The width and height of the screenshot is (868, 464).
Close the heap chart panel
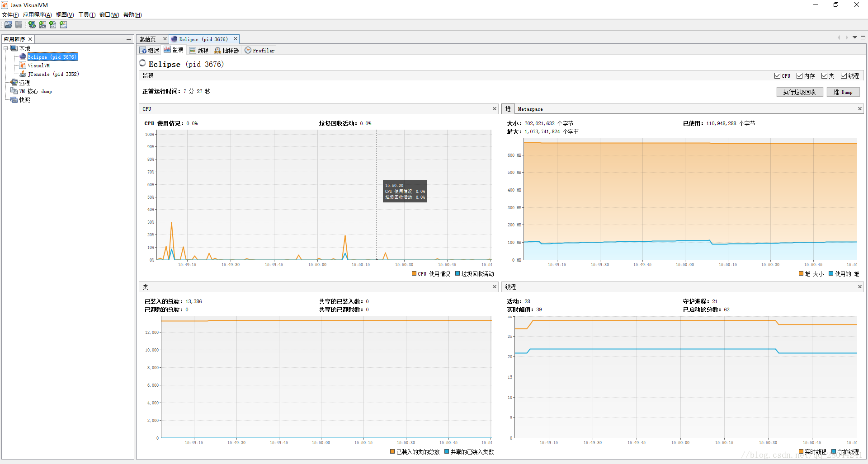coord(860,109)
